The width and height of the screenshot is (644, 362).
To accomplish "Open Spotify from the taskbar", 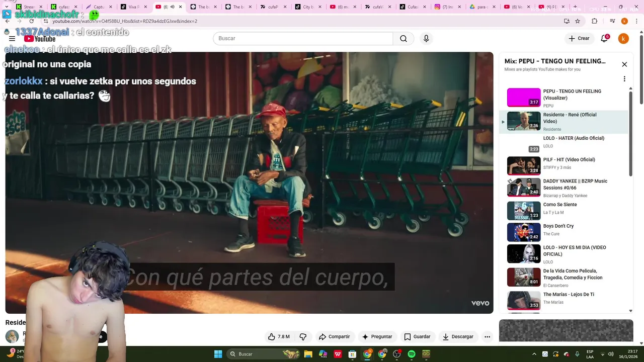I will 411,354.
